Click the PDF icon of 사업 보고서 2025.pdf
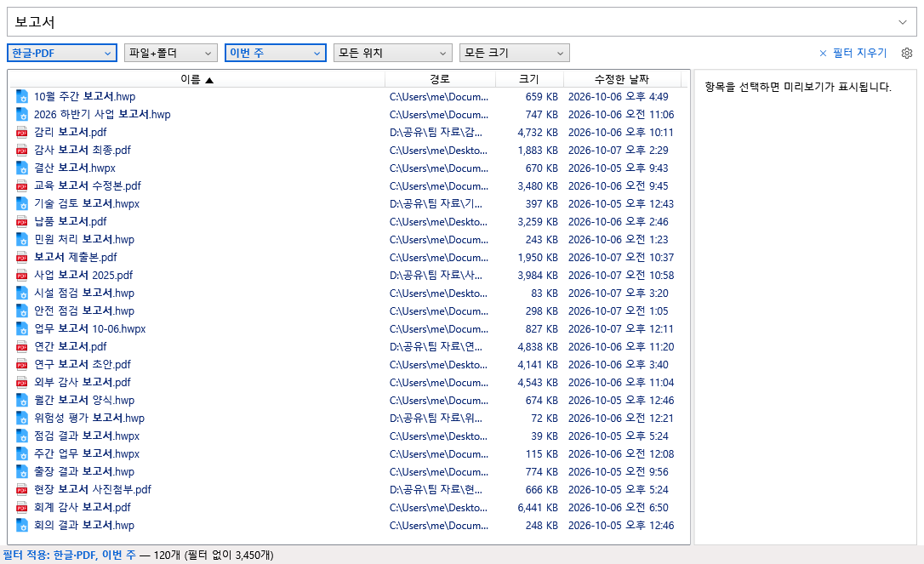The height and width of the screenshot is (564, 924). [22, 276]
